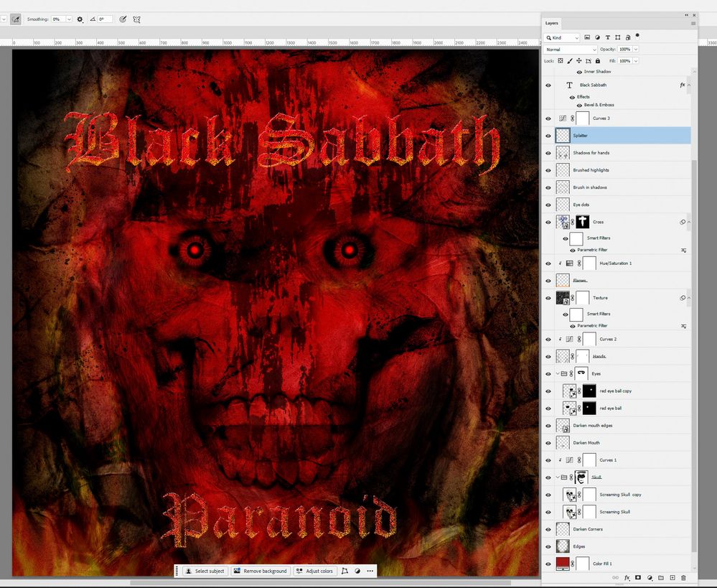The width and height of the screenshot is (717, 588).
Task: Hide the Splatter layer
Action: (x=548, y=136)
